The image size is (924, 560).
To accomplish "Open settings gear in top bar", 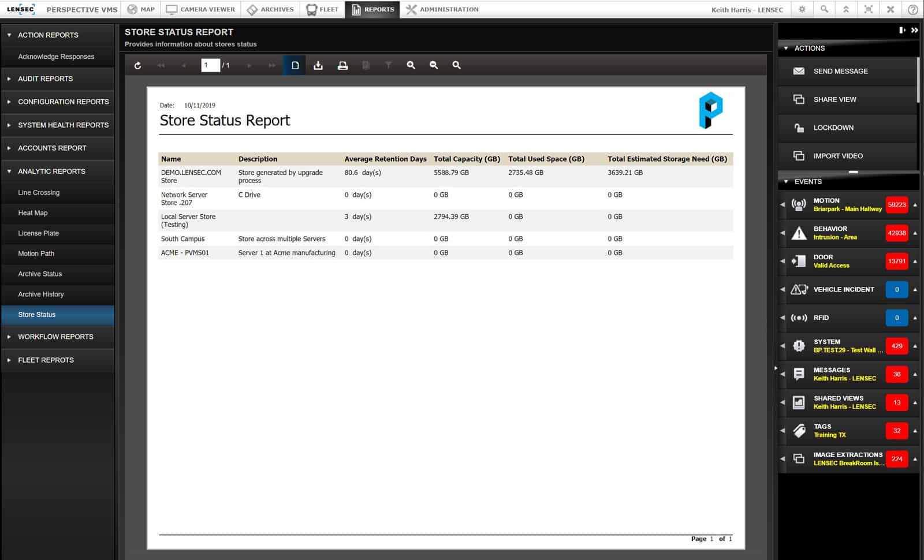I will (802, 9).
